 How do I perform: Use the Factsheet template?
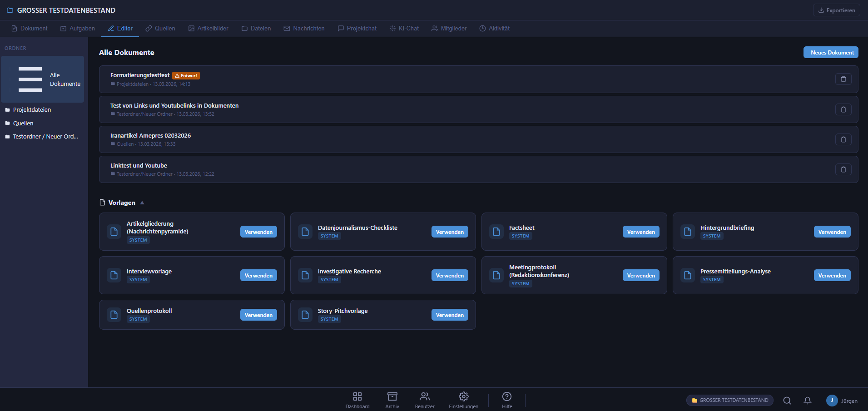tap(640, 232)
